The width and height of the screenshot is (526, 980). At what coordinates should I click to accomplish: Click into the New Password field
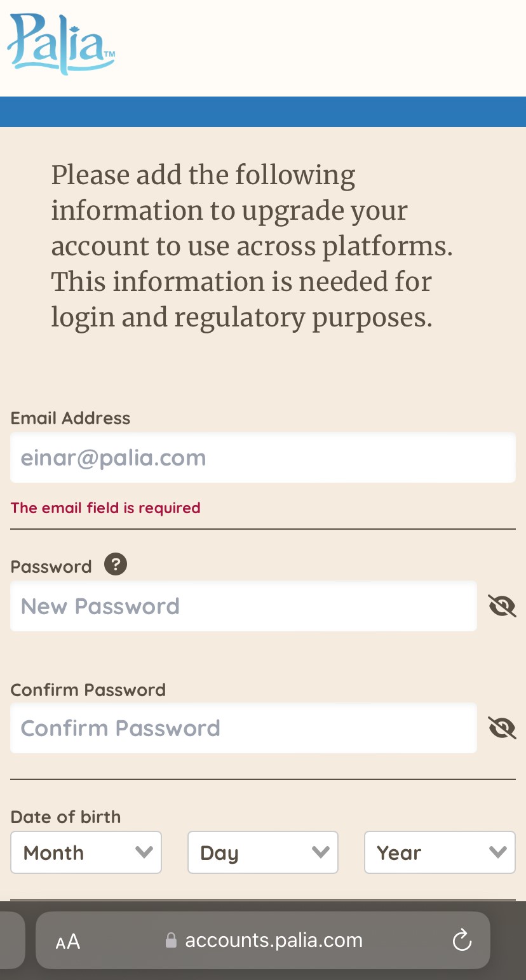click(x=243, y=606)
